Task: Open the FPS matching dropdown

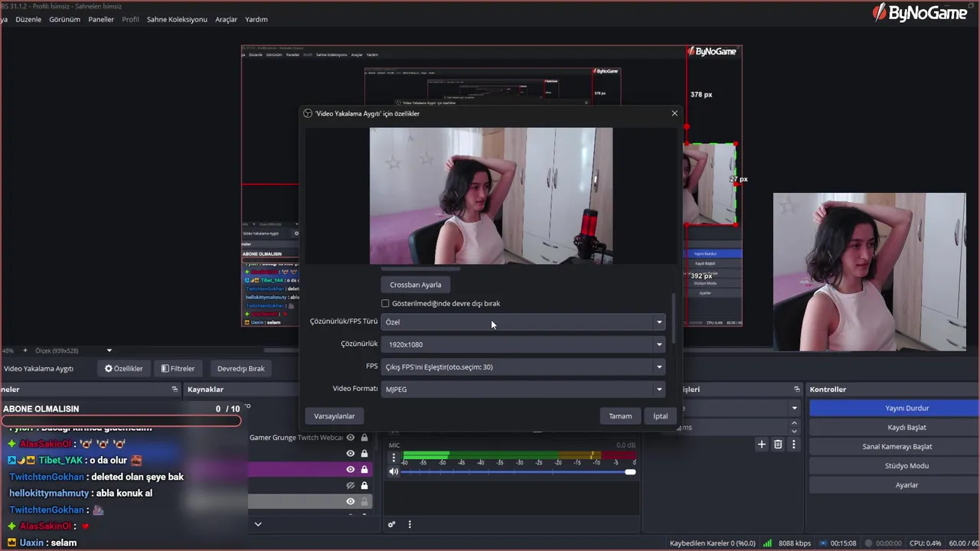Action: coord(523,367)
